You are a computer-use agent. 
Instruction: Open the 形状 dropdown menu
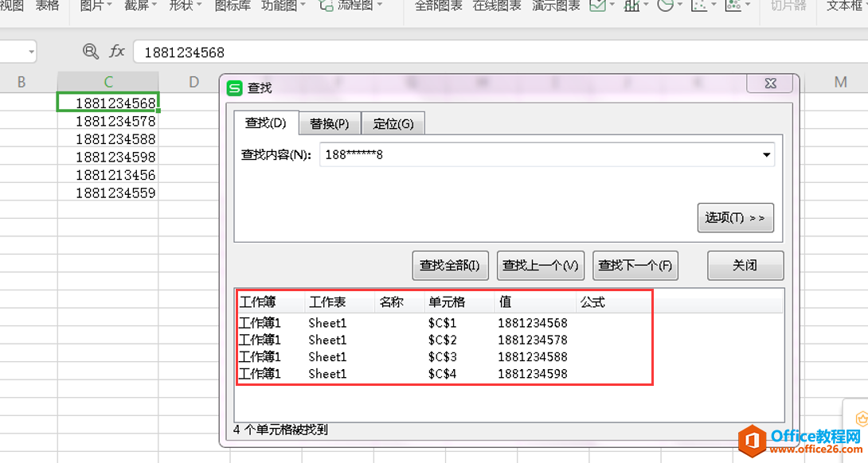pos(185,6)
